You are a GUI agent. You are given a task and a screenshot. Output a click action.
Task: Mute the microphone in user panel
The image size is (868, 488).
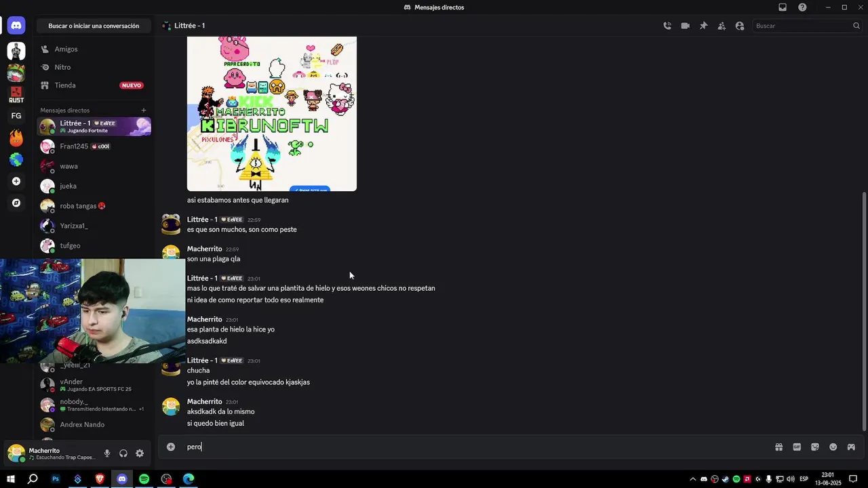[x=107, y=453]
